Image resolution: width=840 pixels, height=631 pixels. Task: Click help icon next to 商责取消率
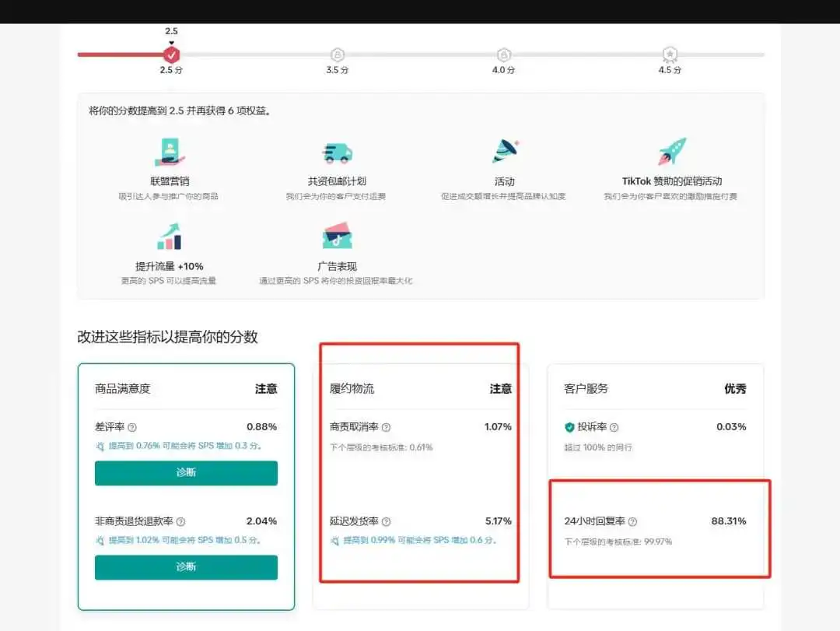(387, 427)
